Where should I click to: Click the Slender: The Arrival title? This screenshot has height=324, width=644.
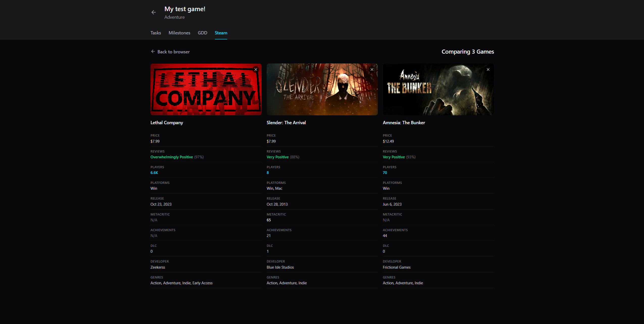(x=286, y=123)
